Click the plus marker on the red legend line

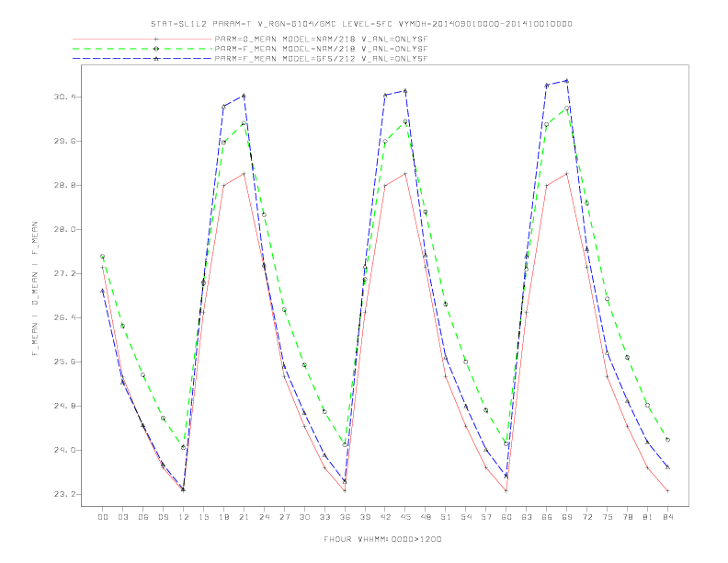(156, 39)
